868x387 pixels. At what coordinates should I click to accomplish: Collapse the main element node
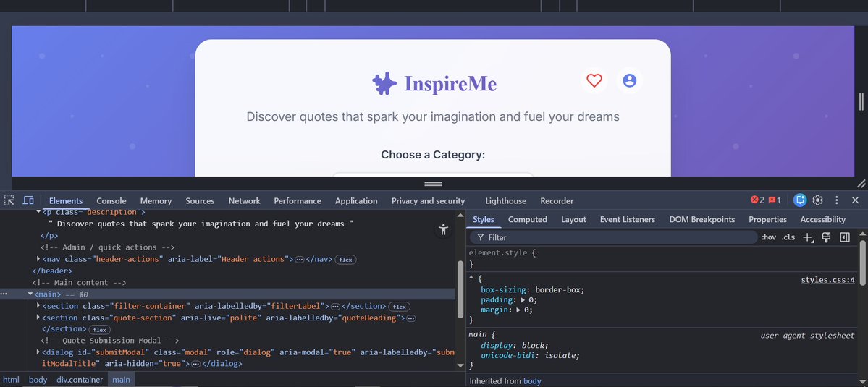[x=30, y=294]
